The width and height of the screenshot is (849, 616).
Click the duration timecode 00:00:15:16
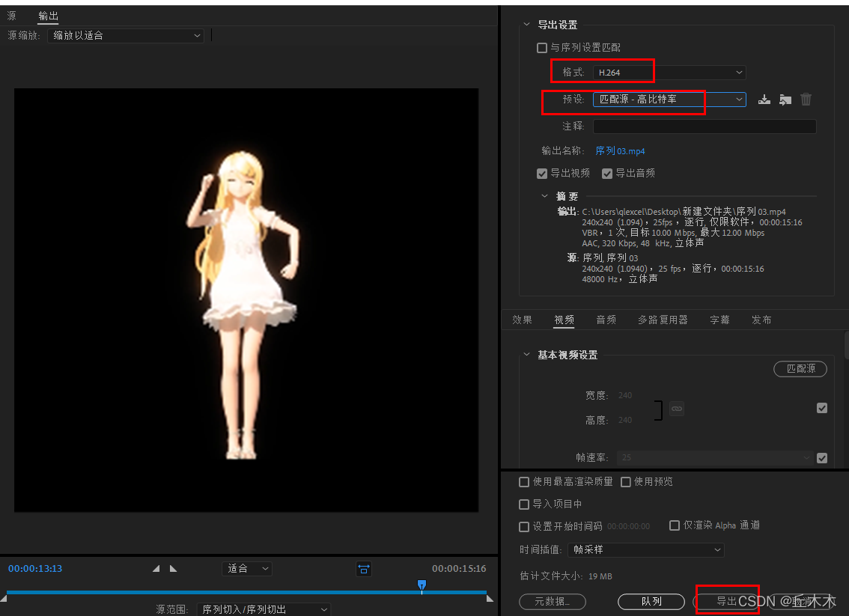[x=459, y=568]
